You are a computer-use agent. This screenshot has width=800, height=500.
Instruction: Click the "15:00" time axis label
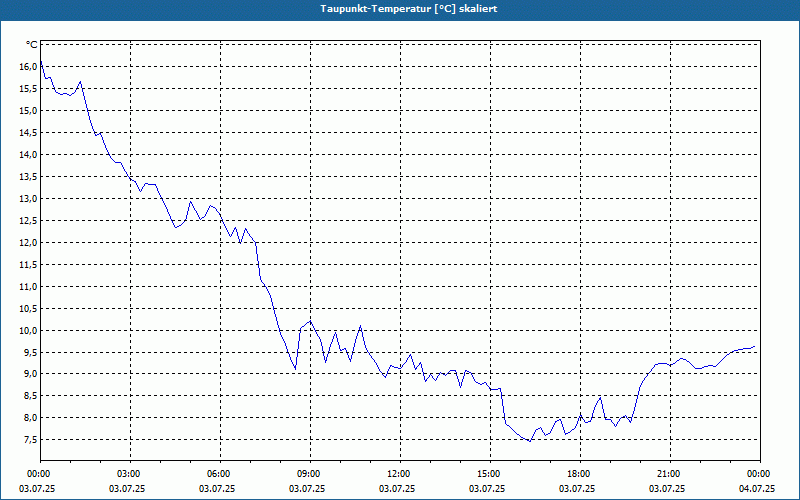487,474
